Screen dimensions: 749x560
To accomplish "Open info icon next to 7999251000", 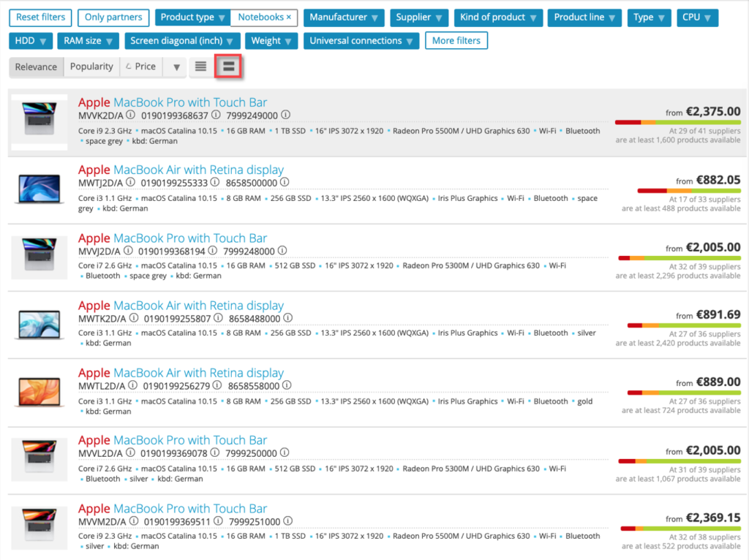I will click(x=288, y=521).
